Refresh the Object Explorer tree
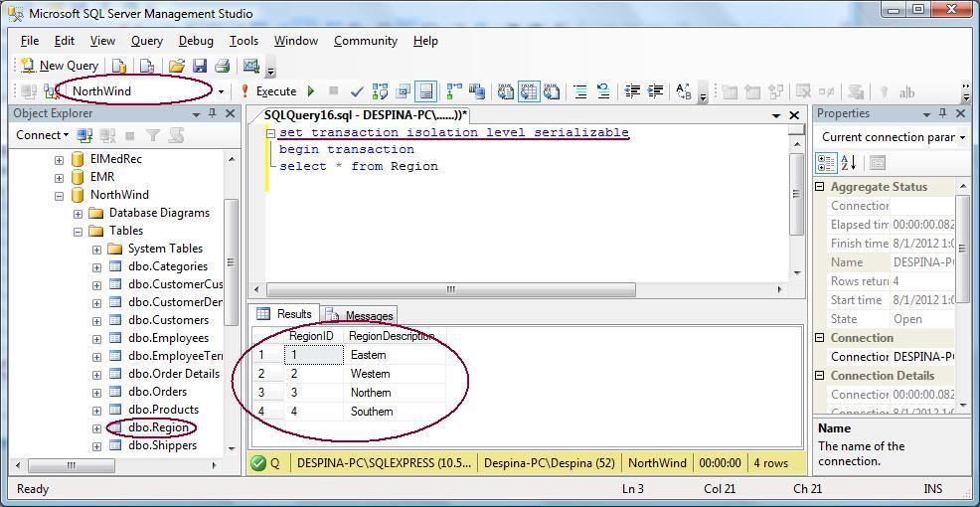This screenshot has width=980, height=507. tap(176, 135)
